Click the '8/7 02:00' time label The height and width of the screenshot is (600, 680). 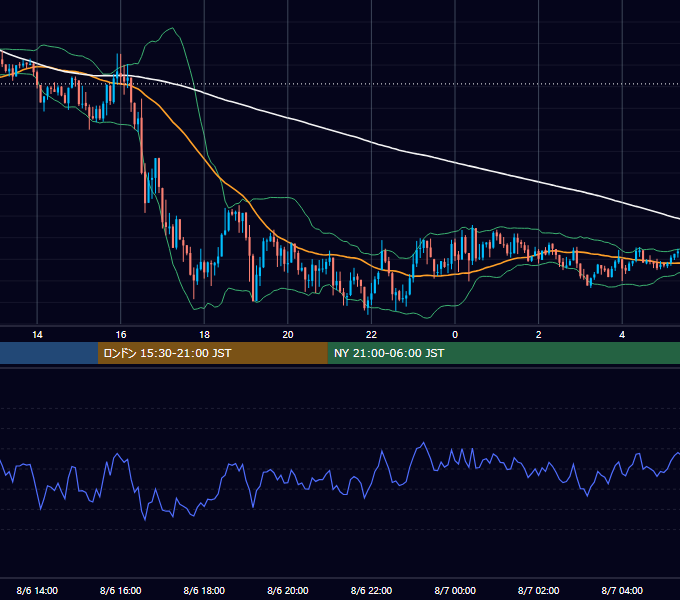tap(539, 590)
